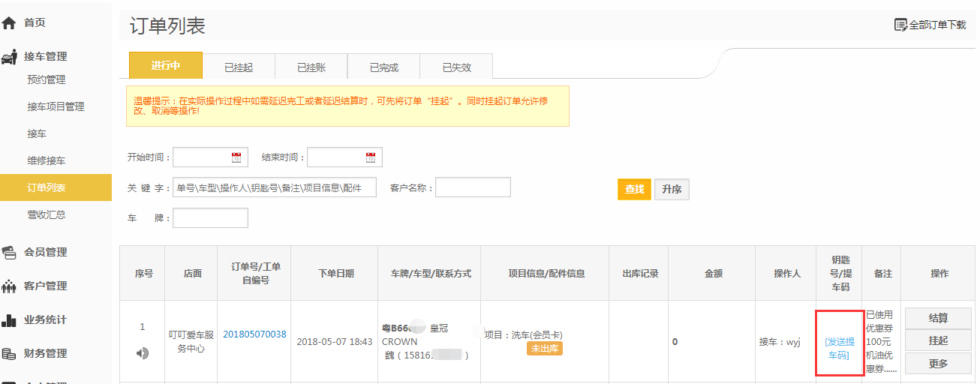Click the home icon beside 首页
Image resolution: width=980 pixels, height=384 pixels.
(x=9, y=23)
